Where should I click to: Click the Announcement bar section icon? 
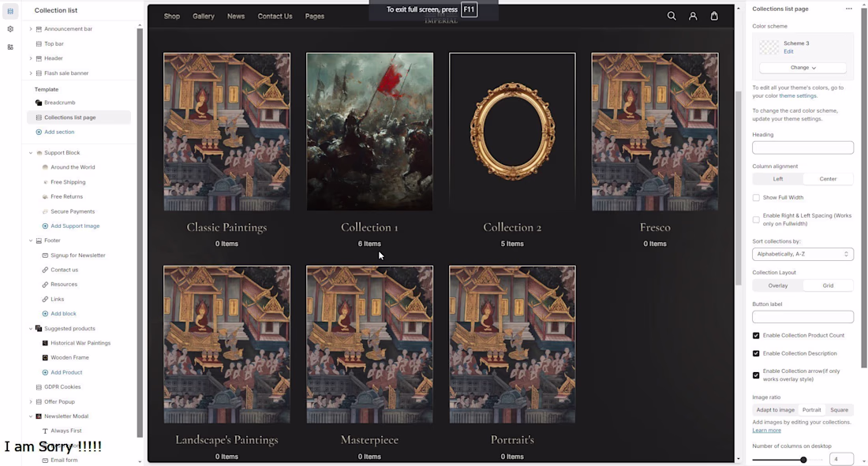[39, 28]
